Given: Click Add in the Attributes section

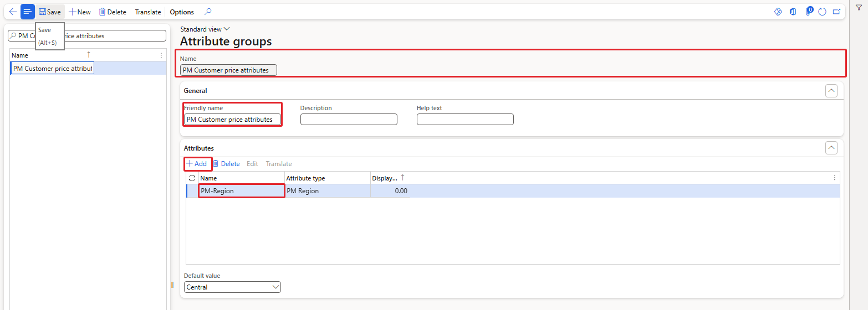Looking at the screenshot, I should tap(196, 164).
